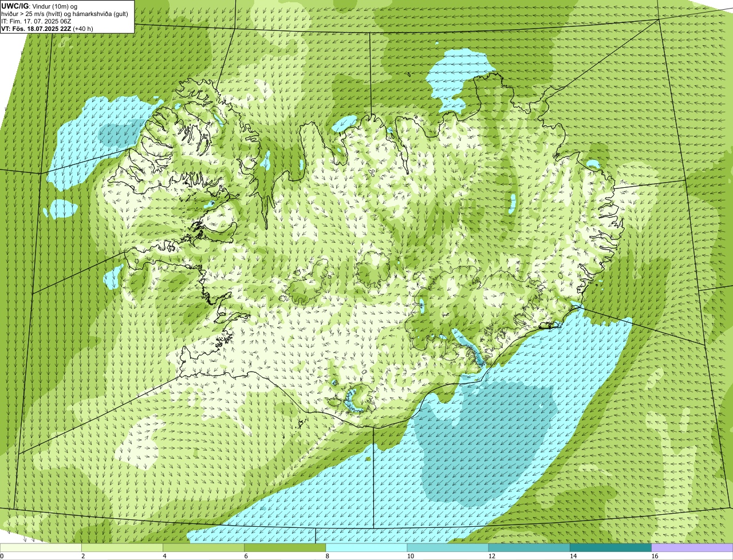This screenshot has width=733, height=560.
Task: Click the legend tick label '8'
Action: tap(327, 555)
